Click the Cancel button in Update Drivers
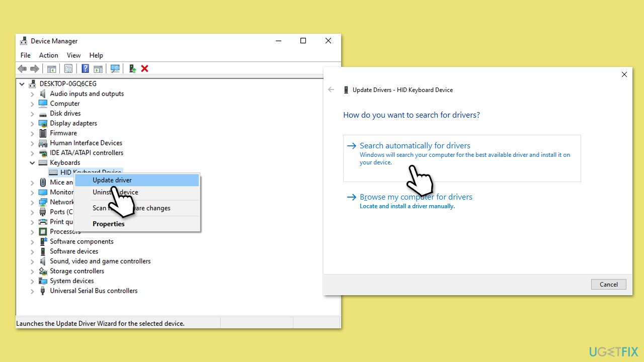 pos(608,284)
